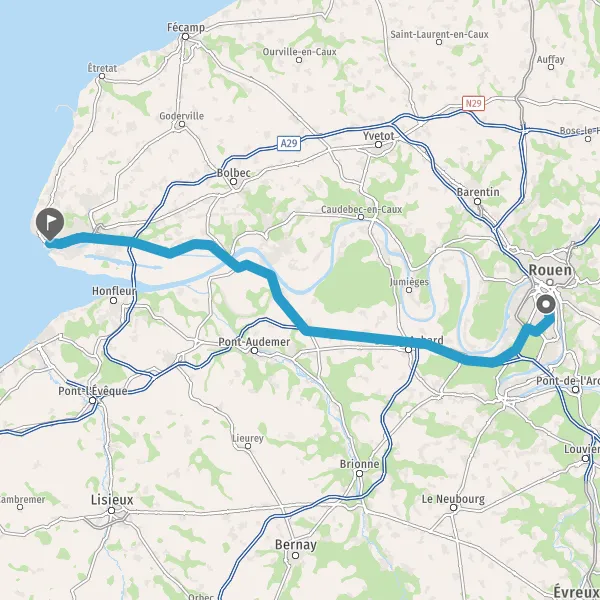Click the Rouen city label
This screenshot has width=600, height=600.
click(550, 270)
